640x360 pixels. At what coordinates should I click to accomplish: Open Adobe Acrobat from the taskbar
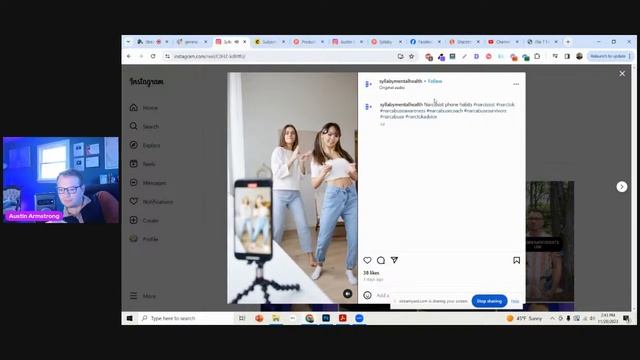point(342,318)
